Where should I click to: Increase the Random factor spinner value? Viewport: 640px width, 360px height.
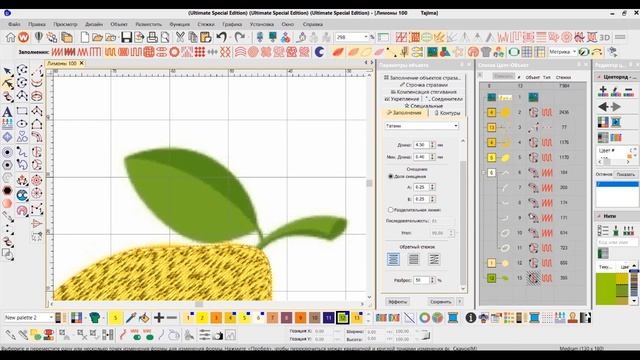(x=432, y=278)
